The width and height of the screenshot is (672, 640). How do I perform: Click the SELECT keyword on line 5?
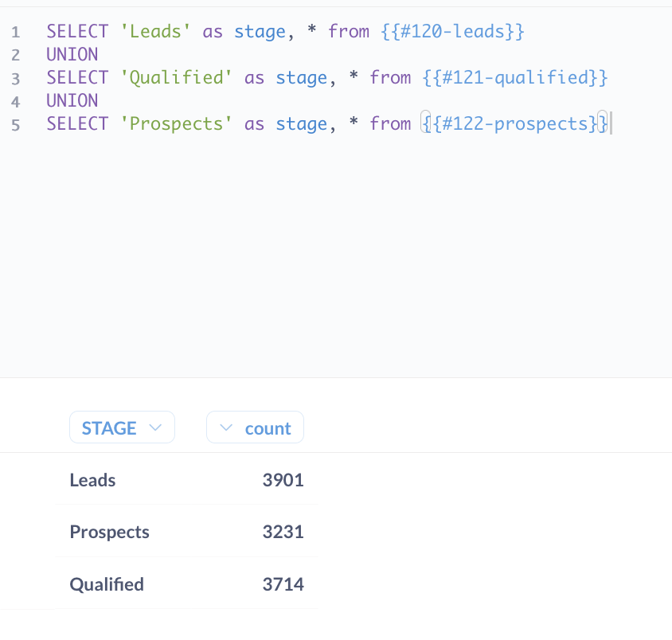tap(77, 123)
